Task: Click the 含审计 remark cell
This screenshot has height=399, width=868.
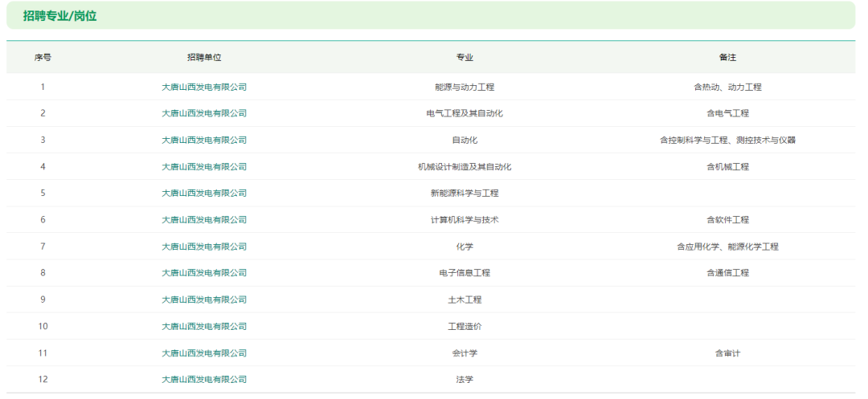Action: [x=727, y=353]
